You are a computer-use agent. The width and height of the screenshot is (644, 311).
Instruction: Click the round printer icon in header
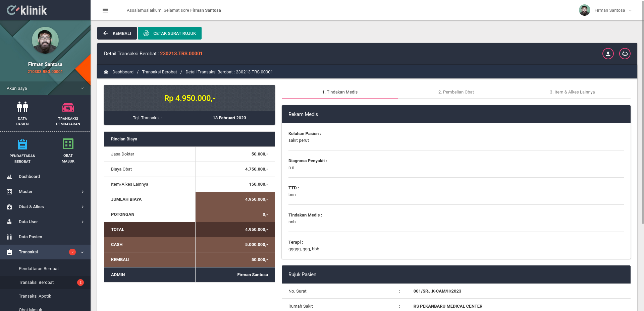tap(625, 54)
